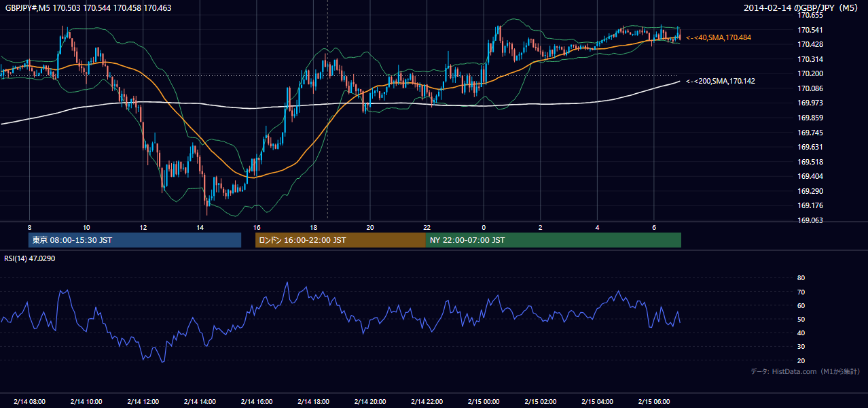The height and width of the screenshot is (408, 868).
Task: Click the 169.859 price axis label
Action: pyautogui.click(x=810, y=118)
